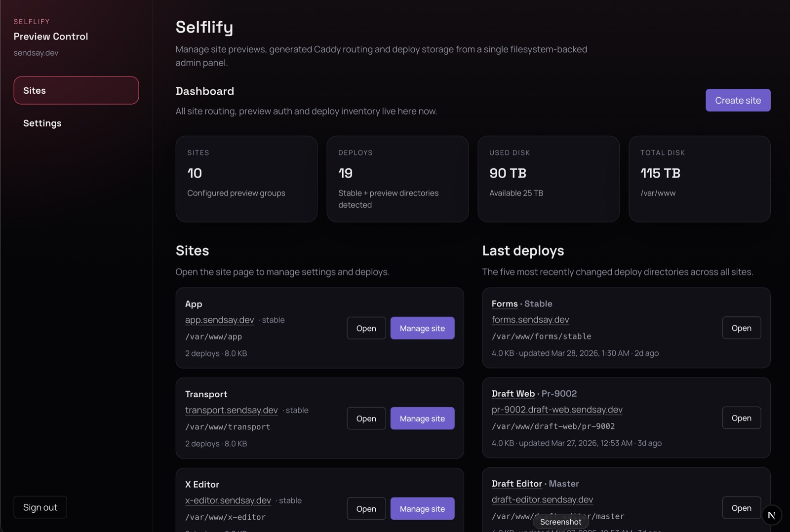
Task: Click the SELFLIFY brand label in sidebar
Action: 31,21
